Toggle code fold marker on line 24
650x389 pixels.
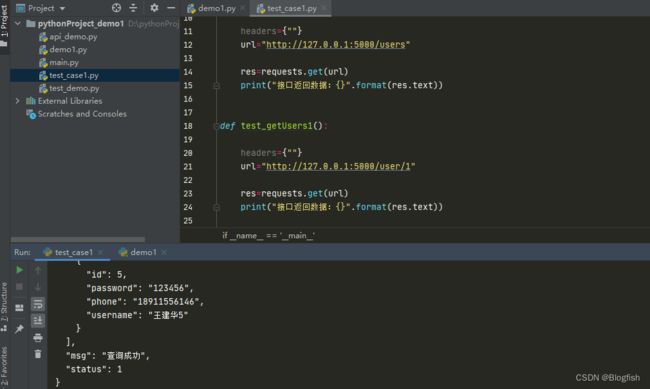[x=216, y=207]
